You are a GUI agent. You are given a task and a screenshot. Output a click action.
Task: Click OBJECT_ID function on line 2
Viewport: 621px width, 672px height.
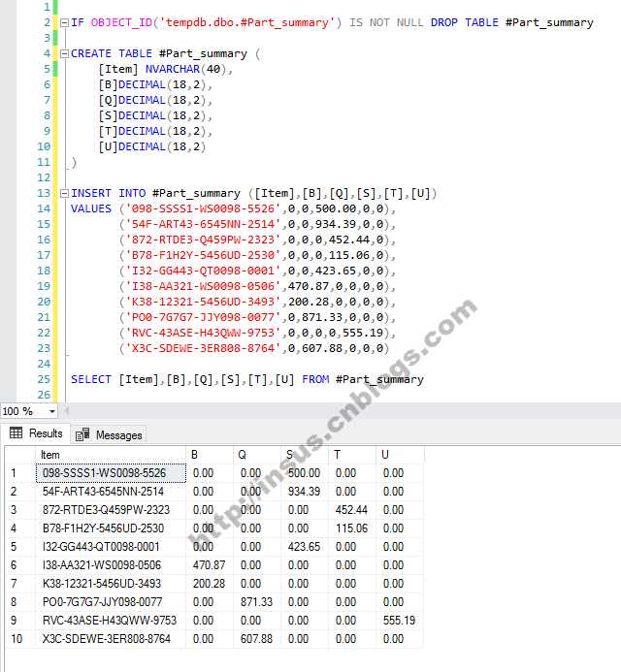point(121,22)
